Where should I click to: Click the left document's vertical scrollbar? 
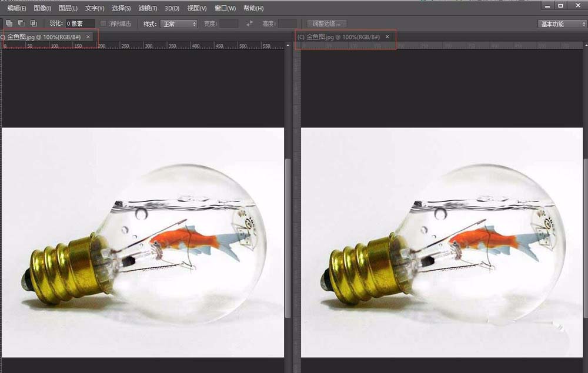288,235
